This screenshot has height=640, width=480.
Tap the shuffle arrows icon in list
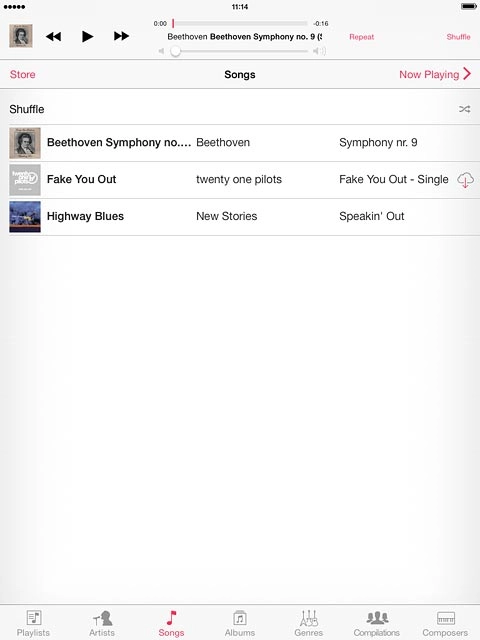click(x=464, y=109)
